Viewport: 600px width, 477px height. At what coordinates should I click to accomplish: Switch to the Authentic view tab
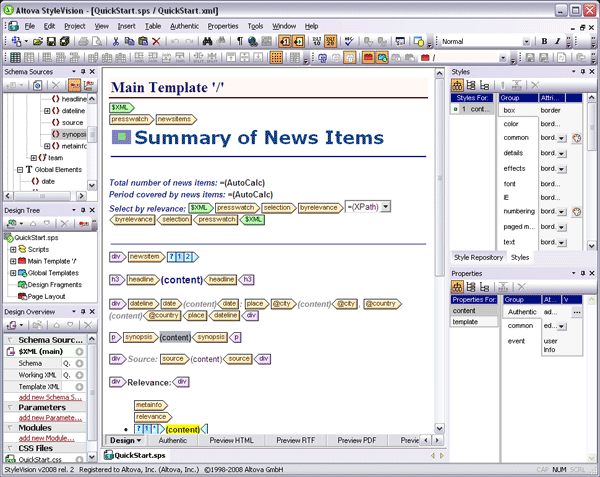click(x=173, y=440)
